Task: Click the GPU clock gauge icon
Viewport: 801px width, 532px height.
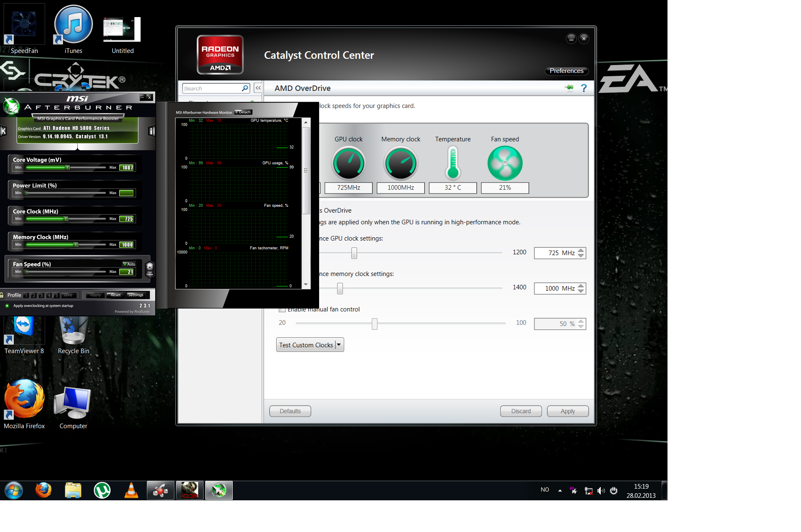Action: click(348, 163)
